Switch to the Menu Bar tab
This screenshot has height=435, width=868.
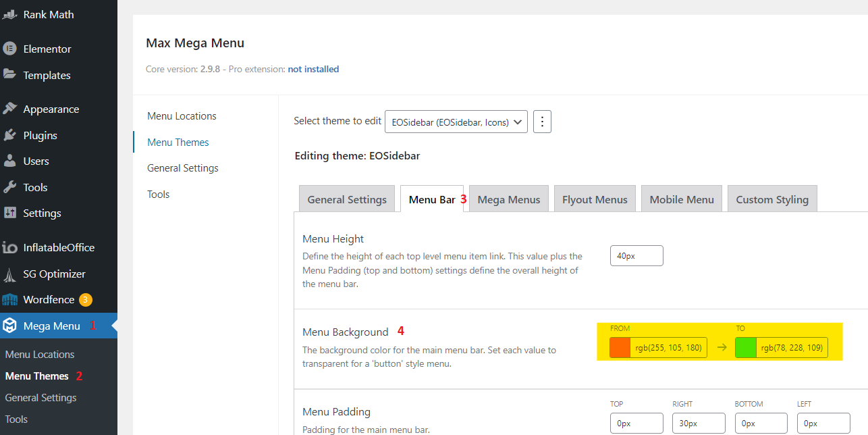[x=432, y=199]
